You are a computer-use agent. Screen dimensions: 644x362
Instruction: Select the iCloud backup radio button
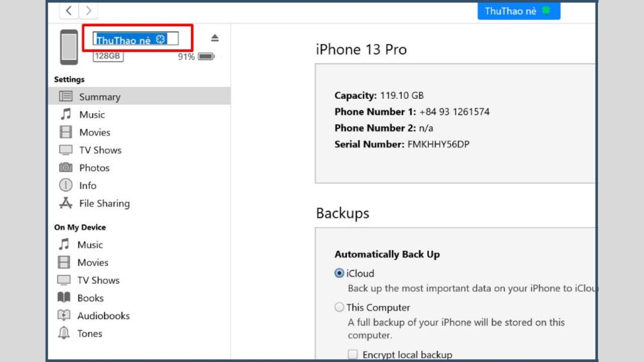[339, 273]
